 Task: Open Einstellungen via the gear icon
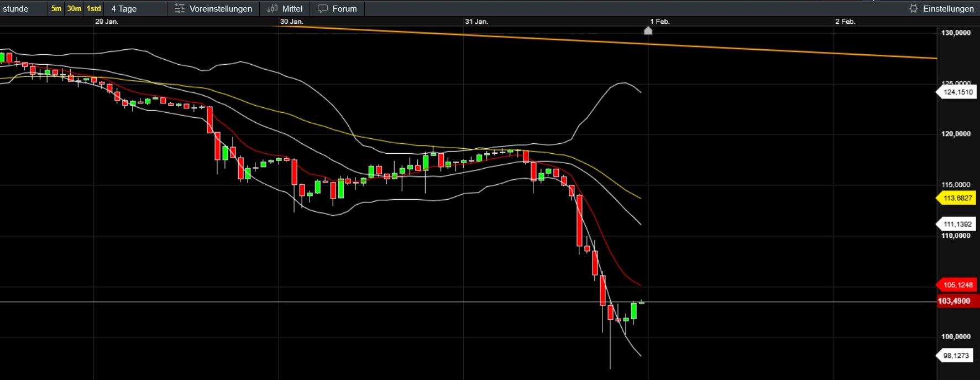913,9
